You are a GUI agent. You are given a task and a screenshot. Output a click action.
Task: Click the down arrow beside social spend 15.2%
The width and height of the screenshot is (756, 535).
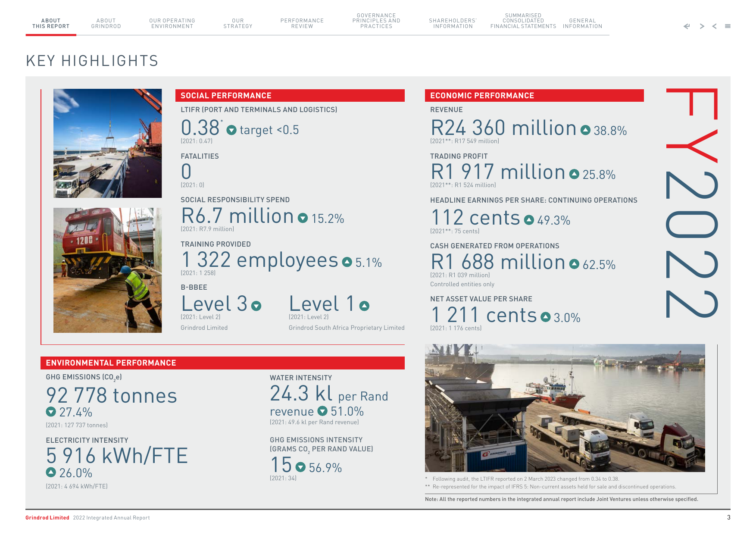pyautogui.click(x=303, y=218)
